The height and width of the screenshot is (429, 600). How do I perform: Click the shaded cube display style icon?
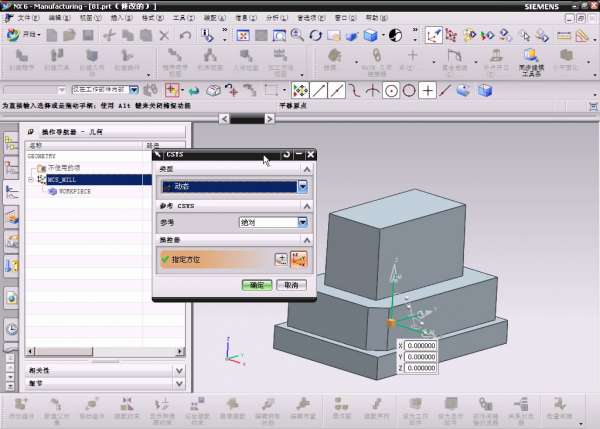pos(372,35)
